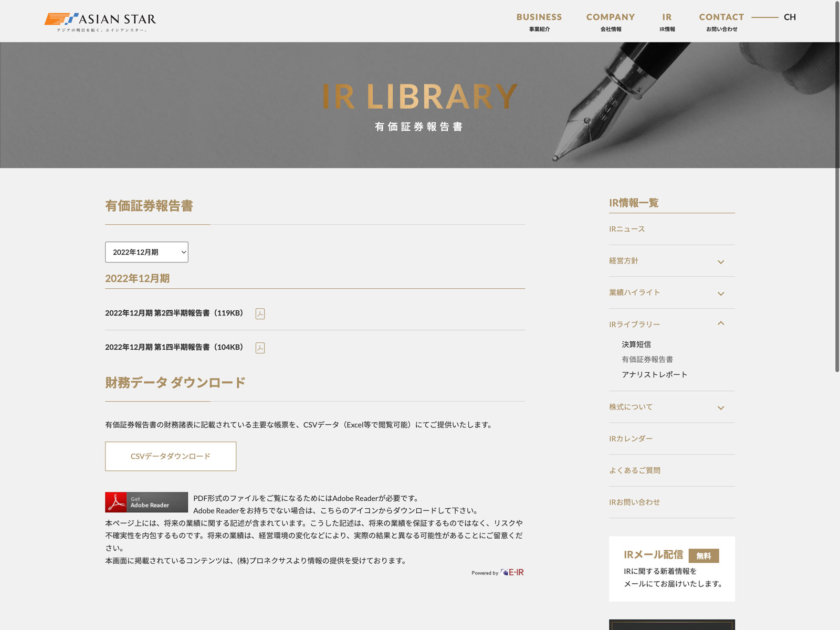
Task: Expand the 経営方針 sidebar section
Action: click(x=720, y=261)
